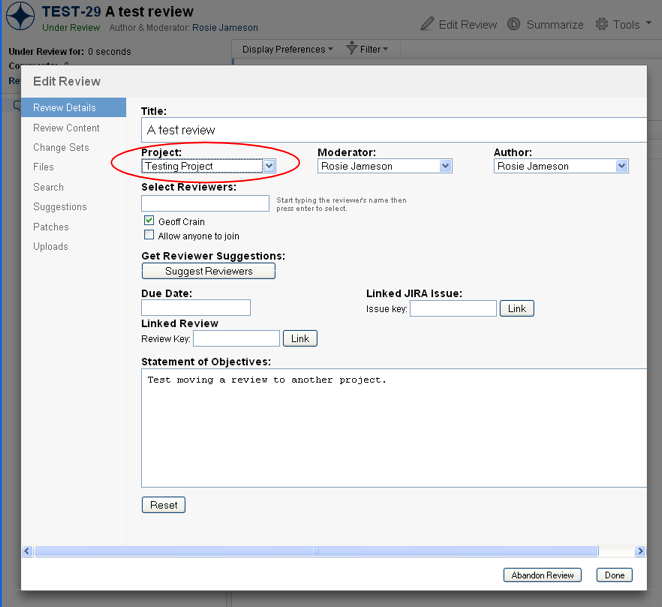Click the scrollbar left arrow
The width and height of the screenshot is (662, 607).
(27, 551)
